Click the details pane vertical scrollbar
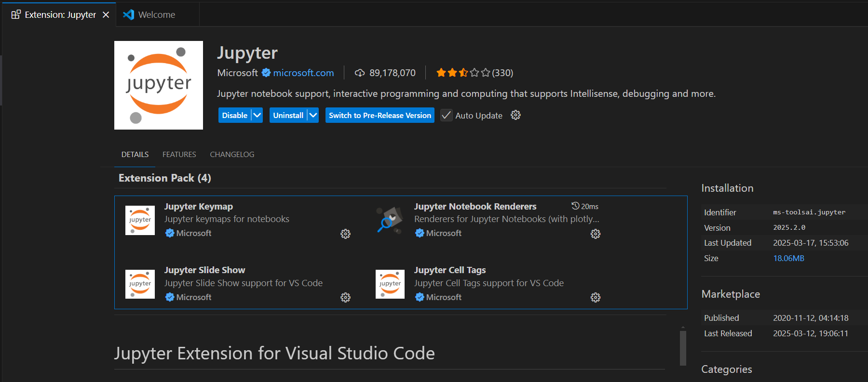 (x=683, y=348)
